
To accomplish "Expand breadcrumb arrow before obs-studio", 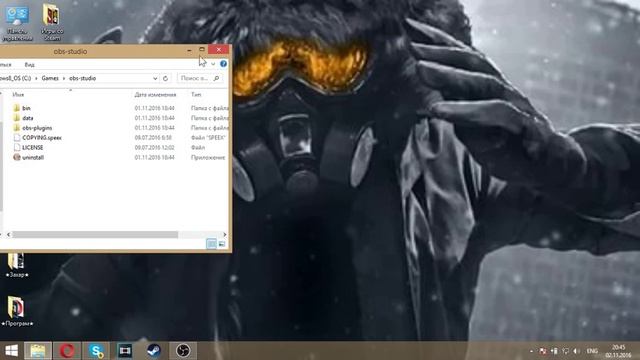I will point(64,78).
